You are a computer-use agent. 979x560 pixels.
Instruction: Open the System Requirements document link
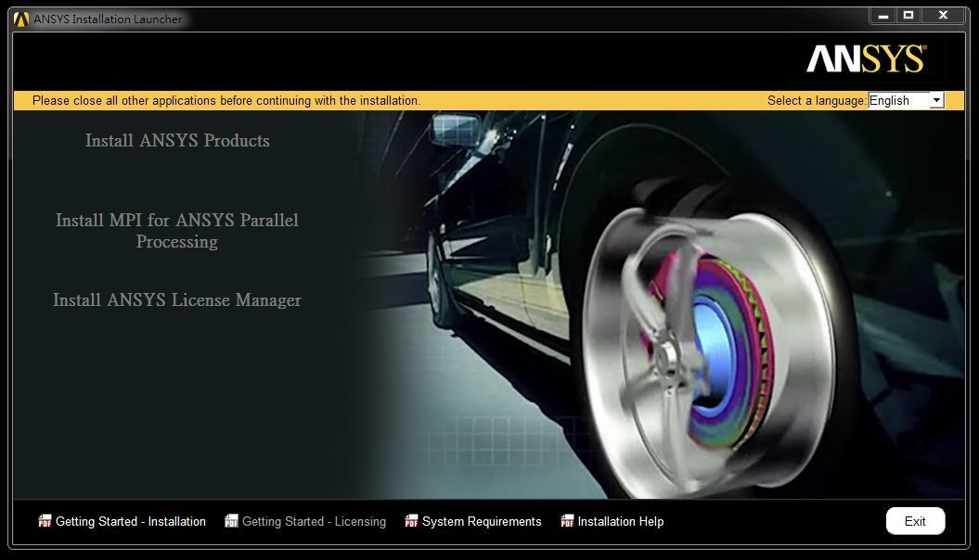(482, 521)
